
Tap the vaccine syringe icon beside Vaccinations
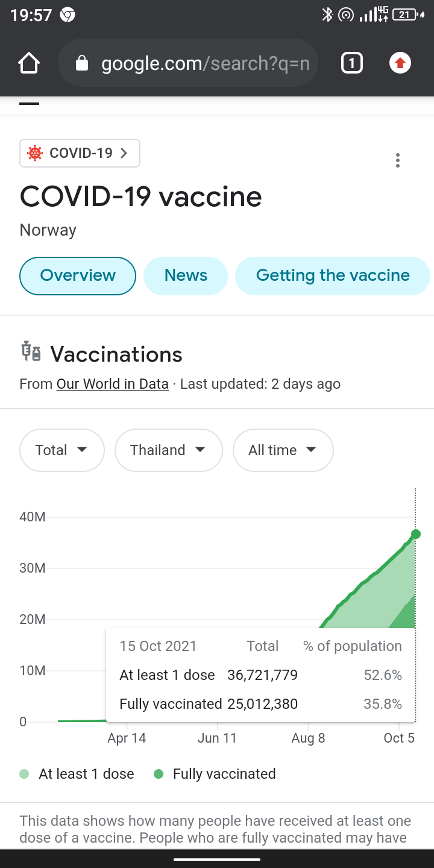click(x=31, y=351)
